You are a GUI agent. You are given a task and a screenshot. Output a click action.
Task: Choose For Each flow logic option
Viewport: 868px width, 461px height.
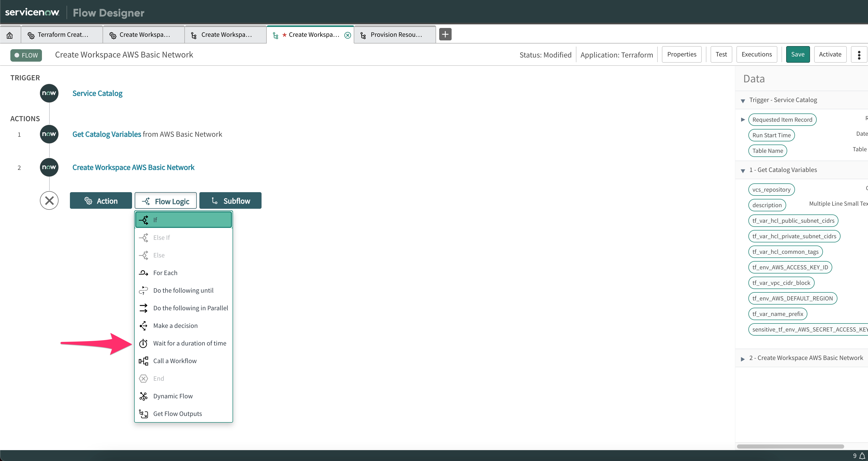pos(165,273)
